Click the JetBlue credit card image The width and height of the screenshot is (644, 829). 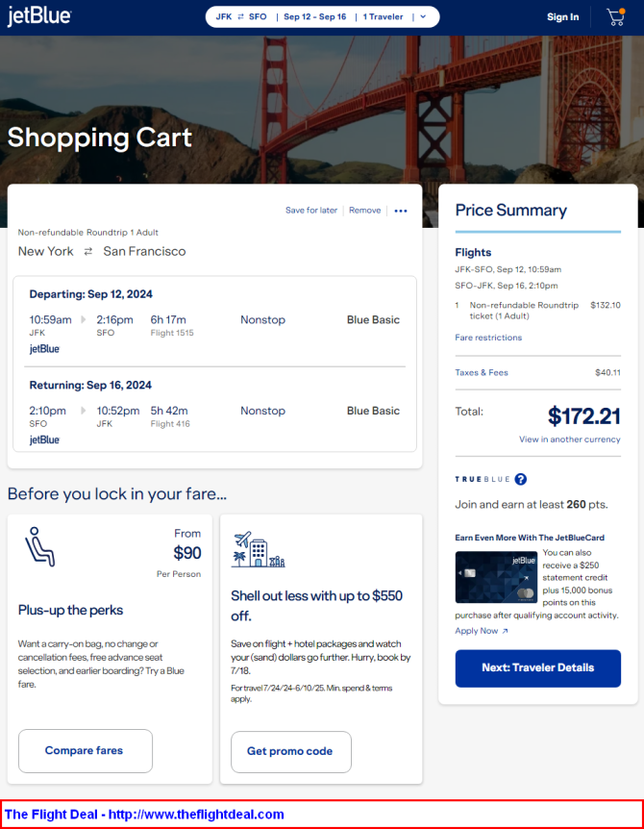496,577
